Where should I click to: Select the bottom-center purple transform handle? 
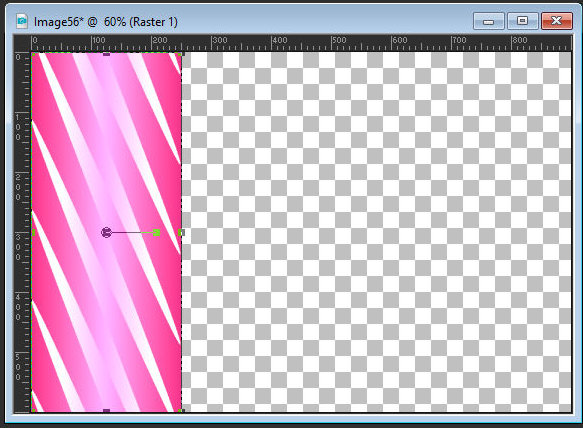tap(107, 411)
